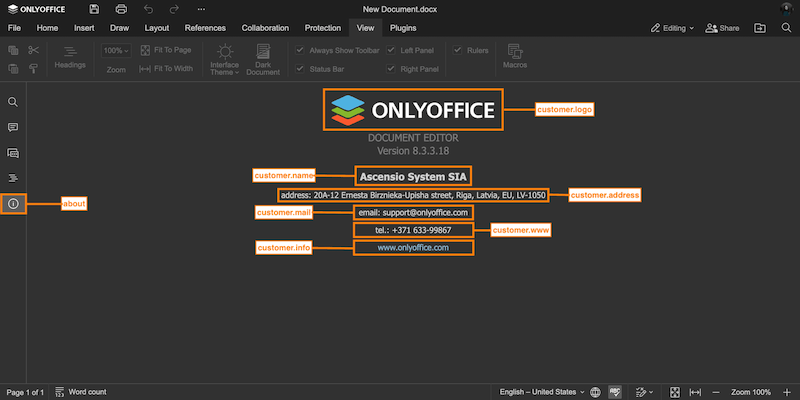Uncheck Always Show Toolbar checkbox
This screenshot has height=400, width=800.
(x=301, y=49)
